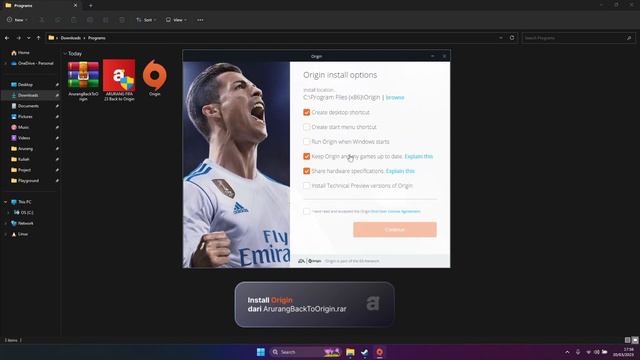The image size is (640, 360).
Task: Open the recent locations chevron dropdown
Action: pyautogui.click(x=29, y=38)
